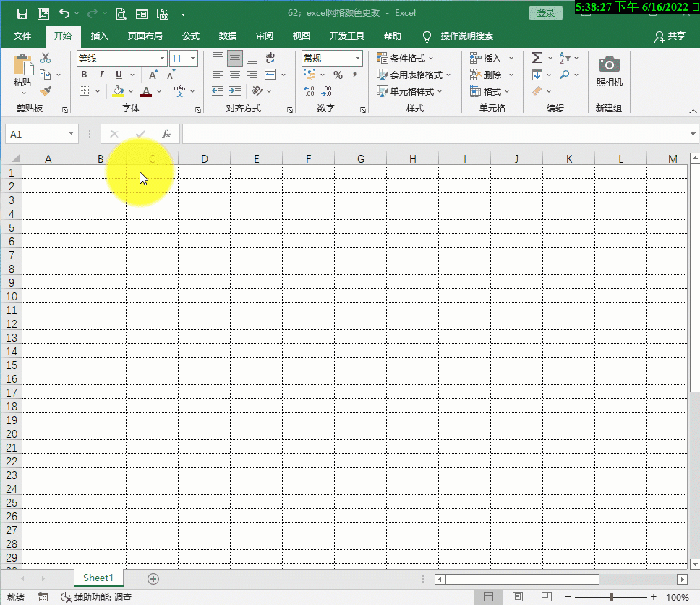Click the Camera tool icon
Viewport: 700px width, 605px height.
click(609, 65)
